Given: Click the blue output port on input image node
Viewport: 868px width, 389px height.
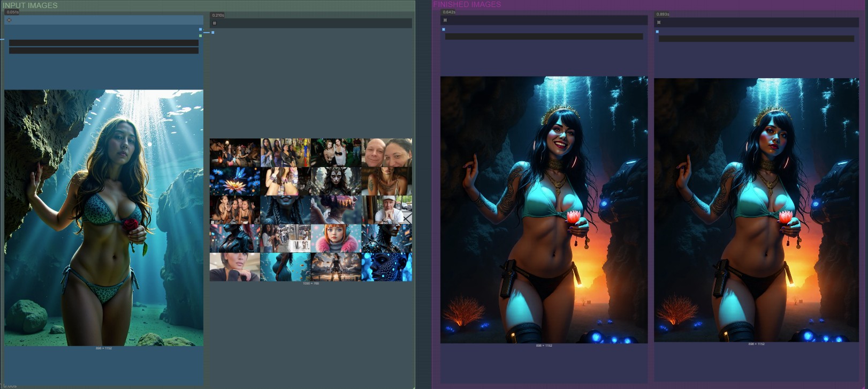Looking at the screenshot, I should coord(201,30).
